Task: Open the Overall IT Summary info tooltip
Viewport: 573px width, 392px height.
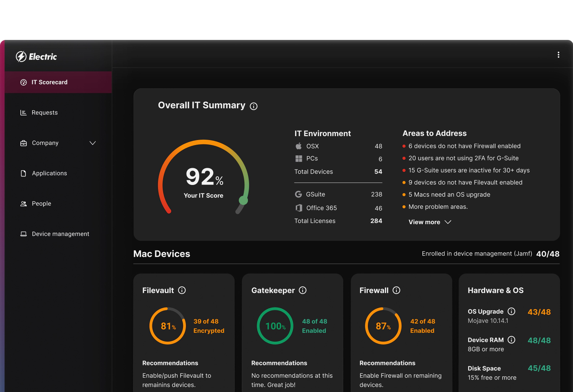Action: point(253,106)
